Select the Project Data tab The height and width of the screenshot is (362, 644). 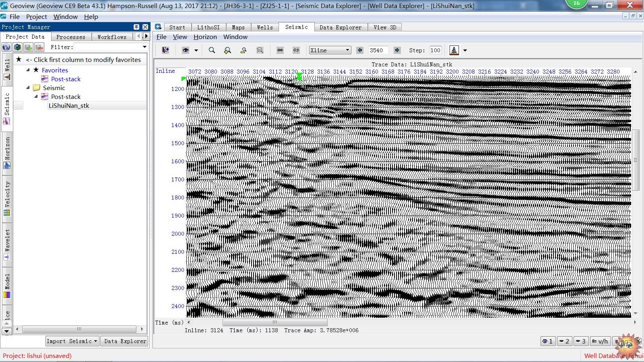pos(25,37)
